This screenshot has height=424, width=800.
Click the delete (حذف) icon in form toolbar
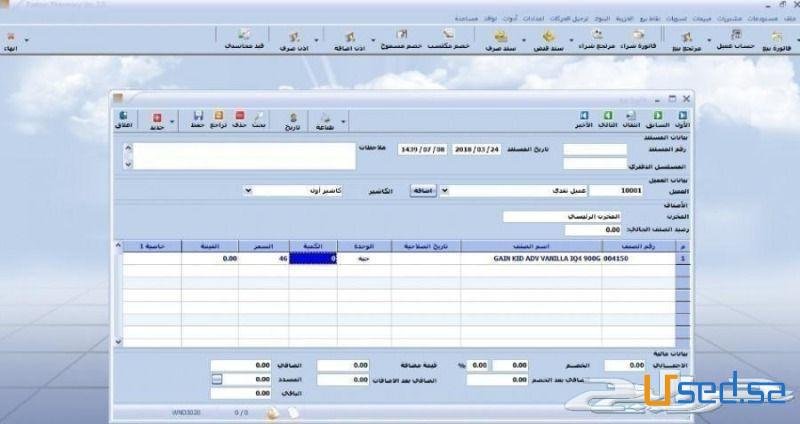point(238,119)
